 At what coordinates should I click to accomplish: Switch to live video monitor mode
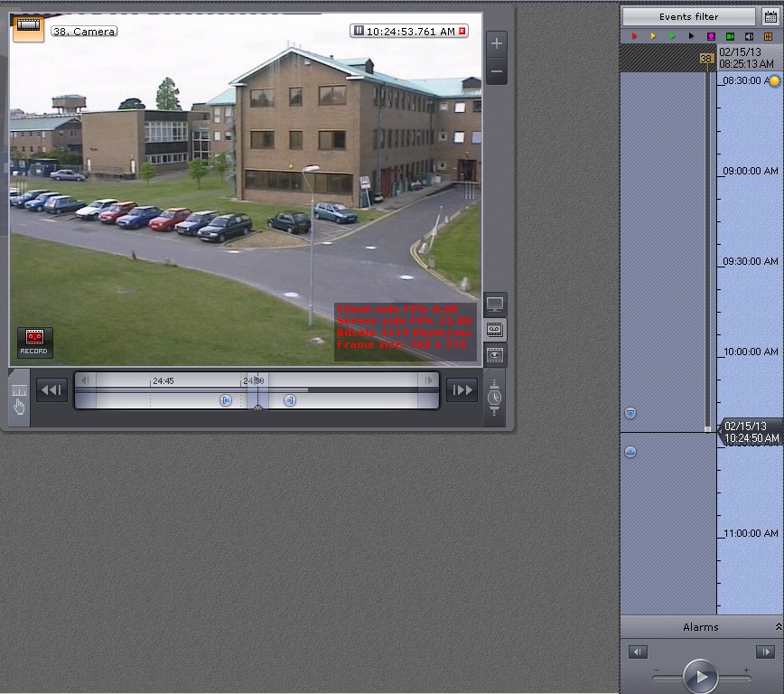click(x=496, y=305)
